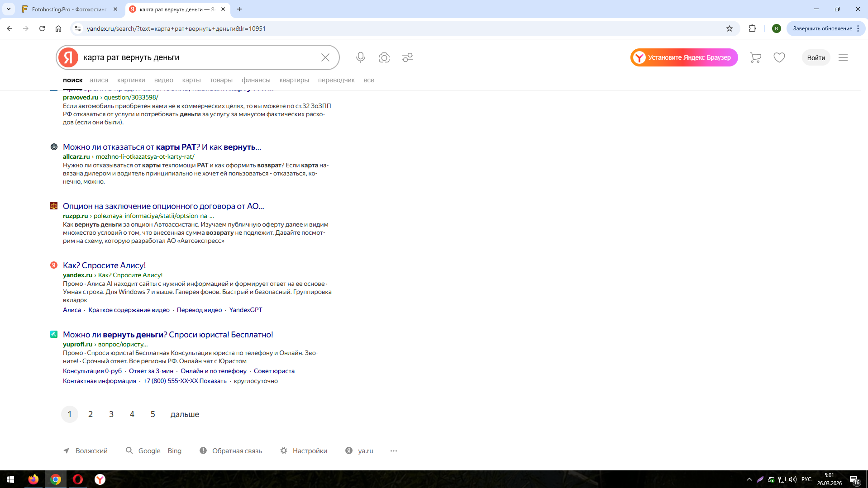The height and width of the screenshot is (488, 868).
Task: Open the allcarz.ru result about карты РАТ
Action: coord(162,147)
